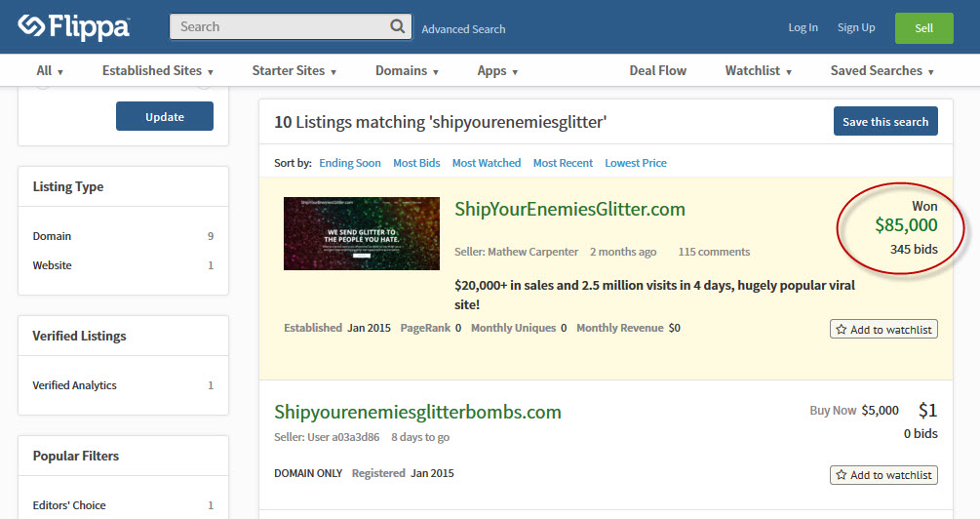The width and height of the screenshot is (980, 519).
Task: Expand the Starter Sites dropdown
Action: pos(294,70)
